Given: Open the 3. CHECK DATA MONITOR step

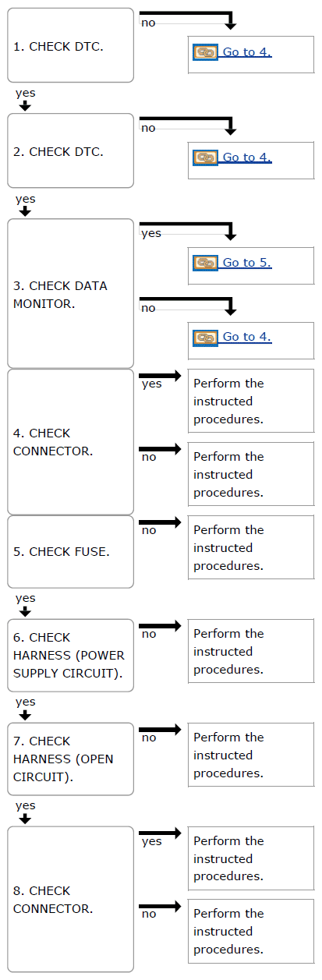Looking at the screenshot, I should click(x=71, y=293).
